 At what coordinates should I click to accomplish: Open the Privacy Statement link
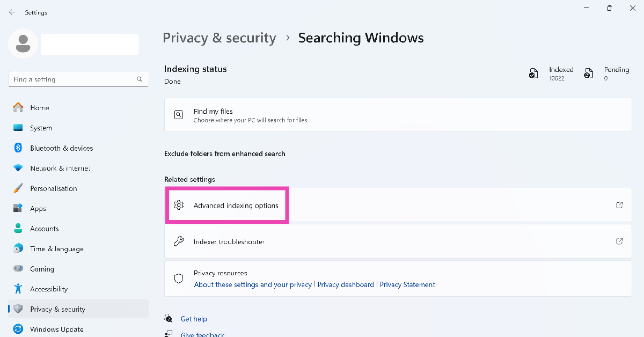(407, 285)
